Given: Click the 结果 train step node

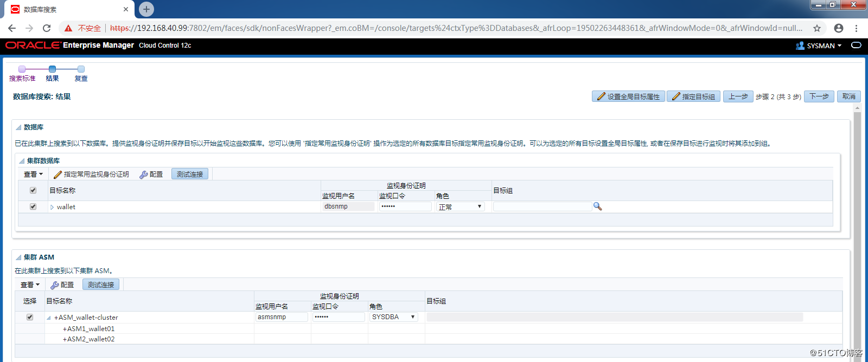Looking at the screenshot, I should pyautogui.click(x=52, y=69).
